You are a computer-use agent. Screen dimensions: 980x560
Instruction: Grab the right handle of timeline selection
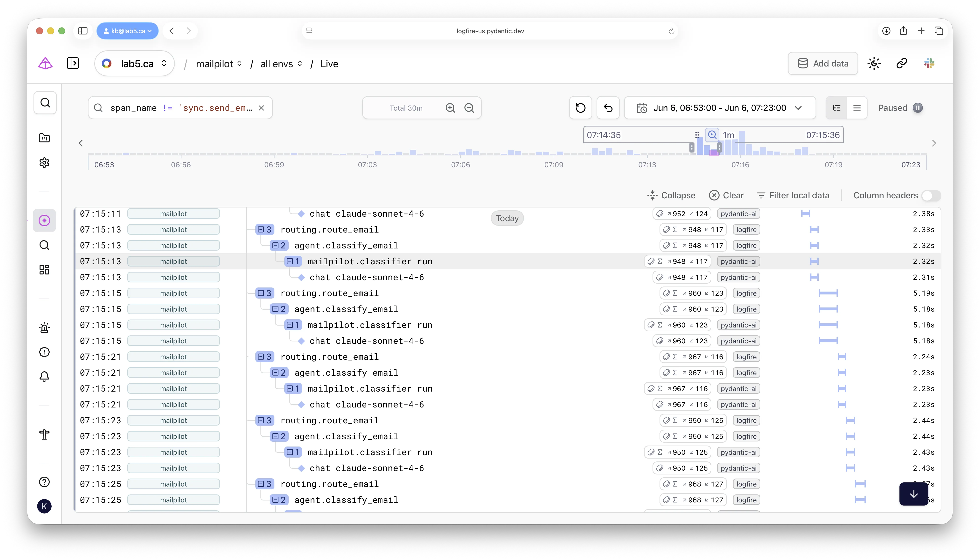(719, 148)
